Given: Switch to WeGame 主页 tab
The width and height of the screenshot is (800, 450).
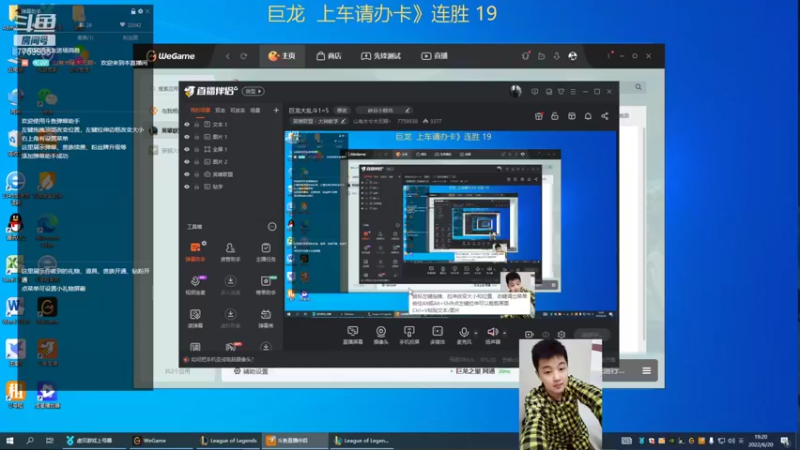Looking at the screenshot, I should pos(282,56).
